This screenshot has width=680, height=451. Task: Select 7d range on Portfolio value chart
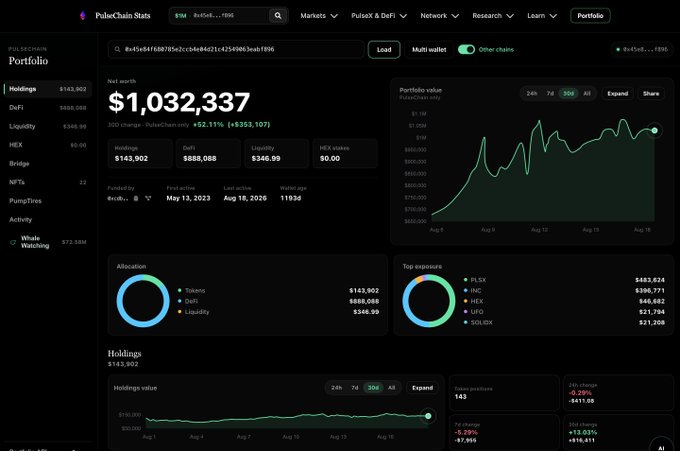pyautogui.click(x=550, y=94)
